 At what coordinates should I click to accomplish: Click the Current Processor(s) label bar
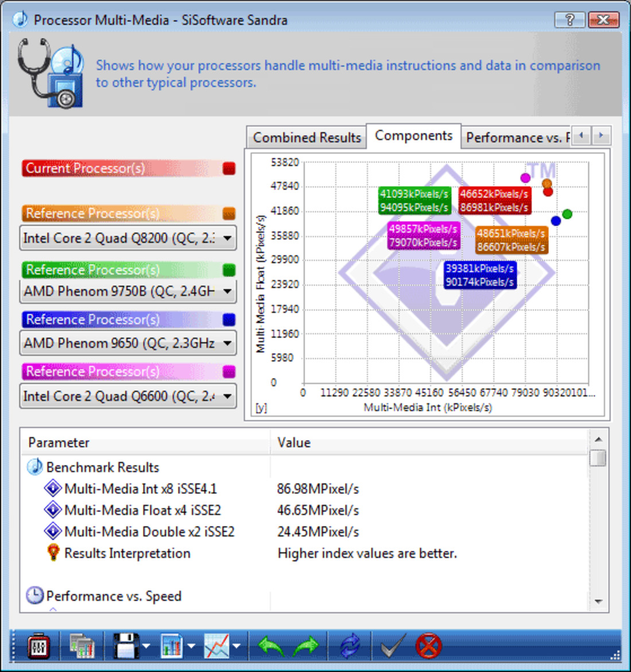[x=122, y=168]
